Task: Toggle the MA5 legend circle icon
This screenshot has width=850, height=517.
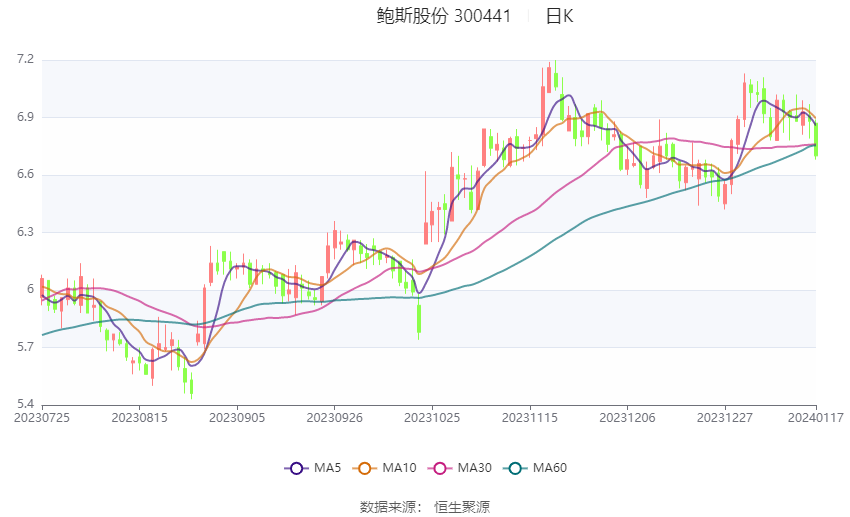Action: tap(297, 468)
